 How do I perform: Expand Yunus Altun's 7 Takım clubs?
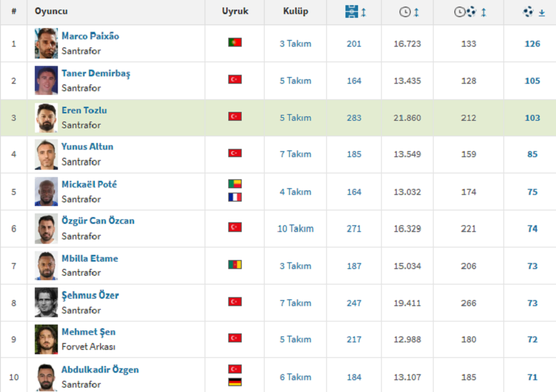tap(295, 154)
